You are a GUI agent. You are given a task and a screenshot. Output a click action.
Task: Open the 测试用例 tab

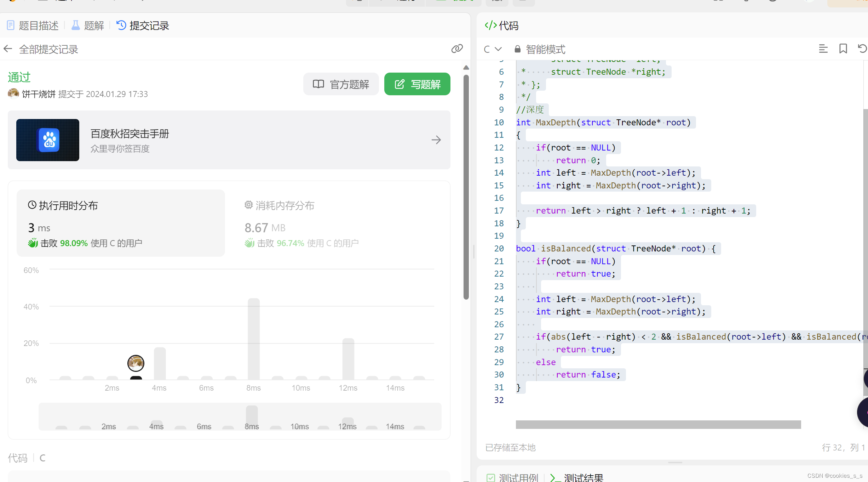pos(512,477)
